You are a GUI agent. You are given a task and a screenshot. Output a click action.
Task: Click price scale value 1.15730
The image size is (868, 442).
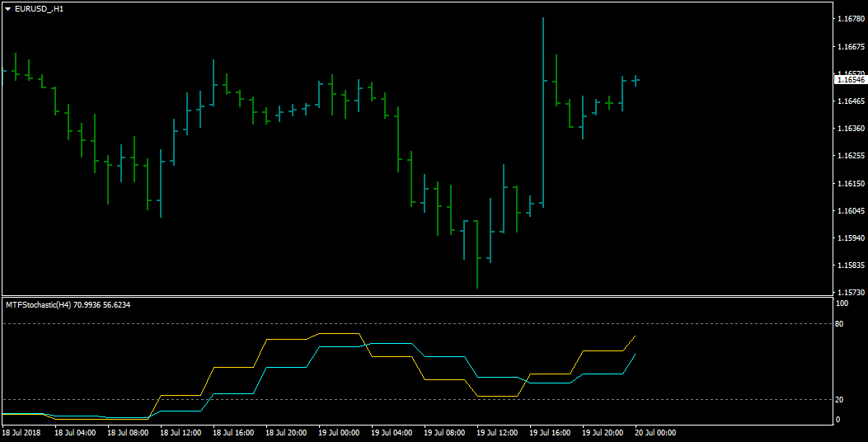point(852,292)
